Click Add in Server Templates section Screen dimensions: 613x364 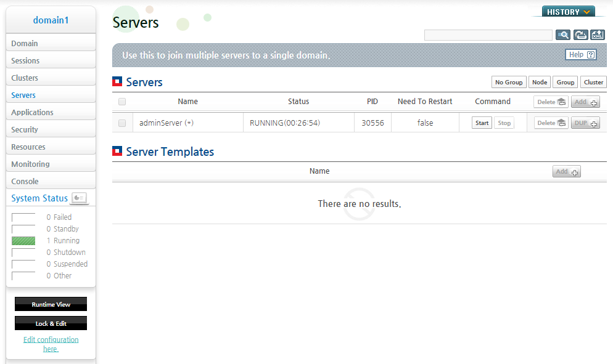click(567, 171)
